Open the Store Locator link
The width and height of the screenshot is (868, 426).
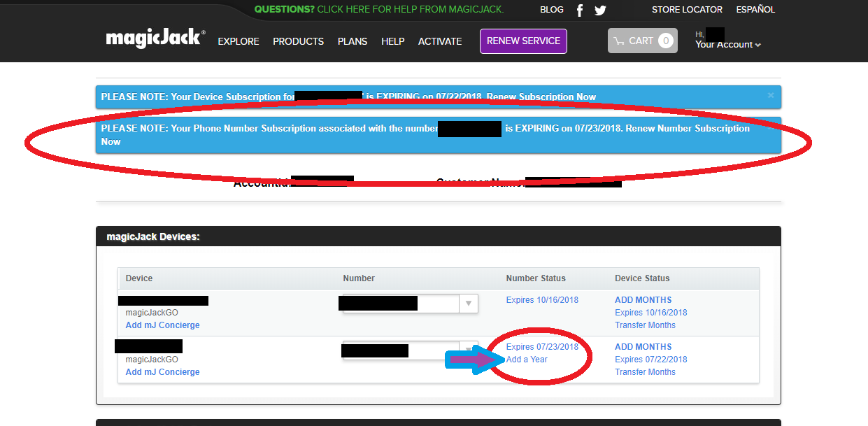coord(686,10)
